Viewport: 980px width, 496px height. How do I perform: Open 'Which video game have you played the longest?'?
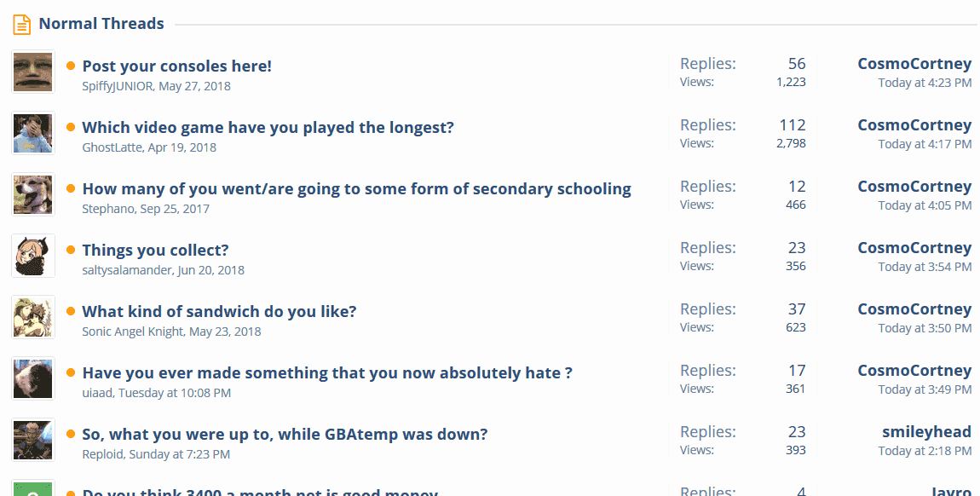click(x=268, y=128)
